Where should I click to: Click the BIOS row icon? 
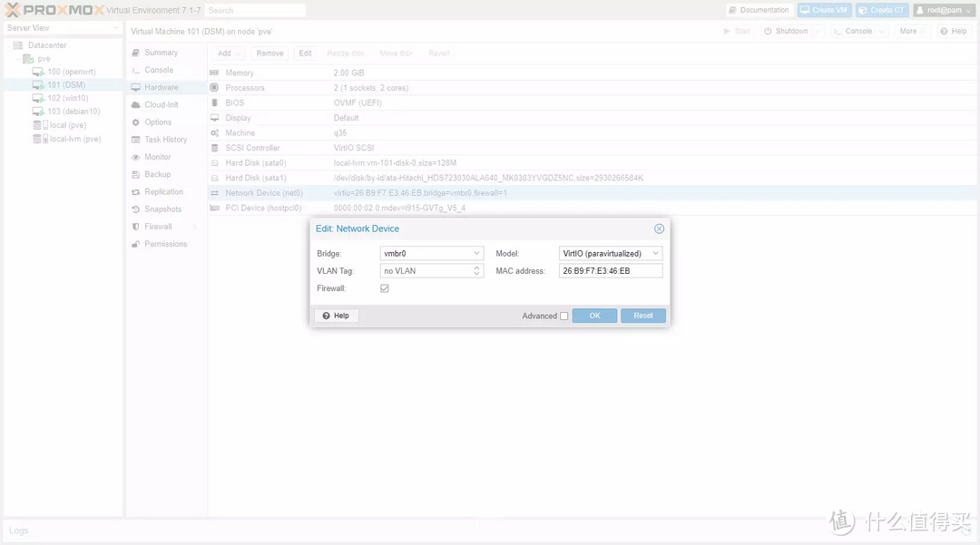[x=214, y=102]
